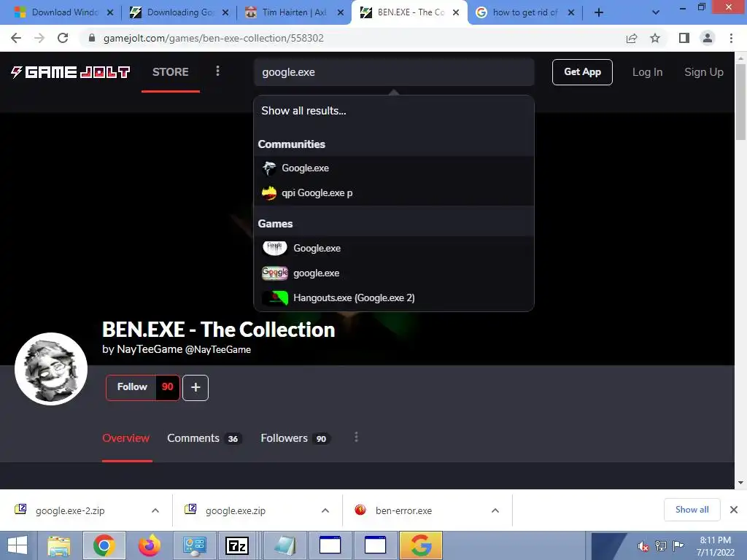Select Show all results...
Image resolution: width=747 pixels, height=560 pixels.
tap(303, 111)
